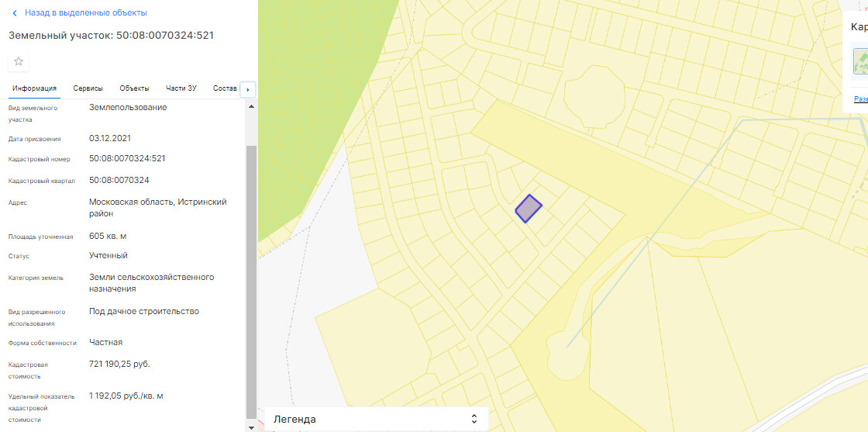Viewport: 868px width, 432px height.
Task: Open 'Назад в выделенные объекты' link
Action: (x=85, y=13)
